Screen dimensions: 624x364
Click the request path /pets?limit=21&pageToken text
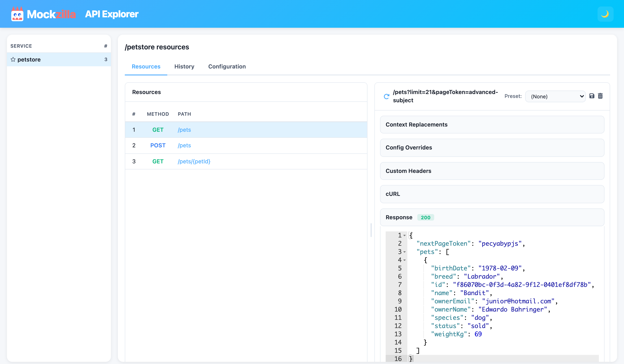(x=445, y=96)
